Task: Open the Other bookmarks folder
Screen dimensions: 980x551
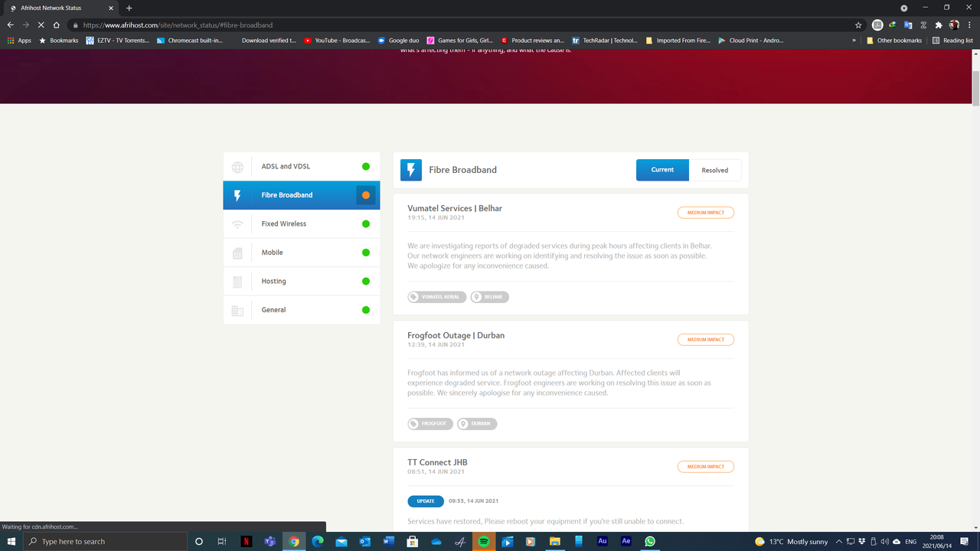Action: click(894, 41)
